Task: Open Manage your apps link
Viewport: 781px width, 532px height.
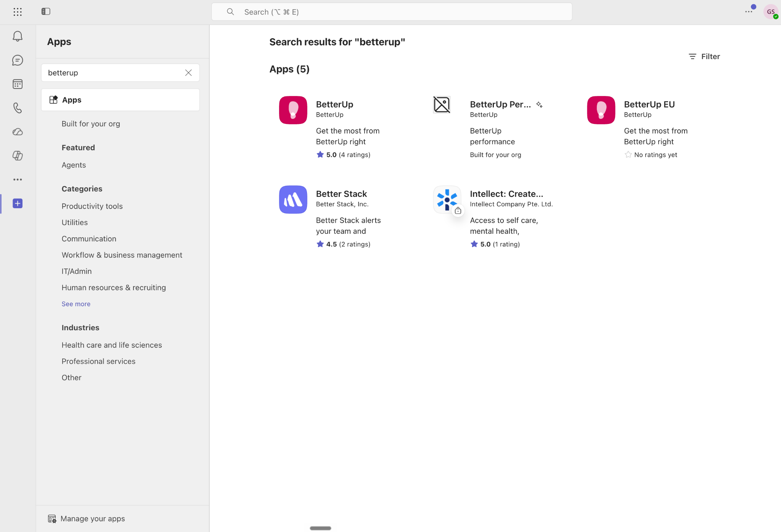Action: pos(93,519)
